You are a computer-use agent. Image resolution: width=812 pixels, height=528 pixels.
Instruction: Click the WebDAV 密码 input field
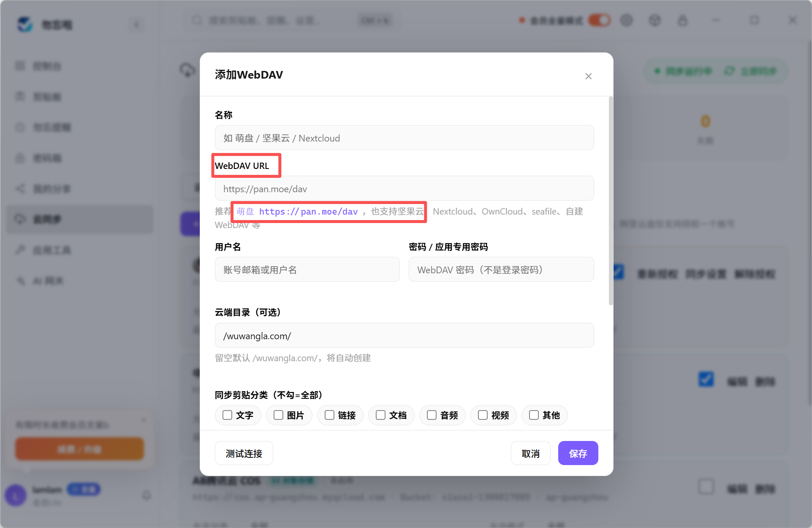pos(501,269)
